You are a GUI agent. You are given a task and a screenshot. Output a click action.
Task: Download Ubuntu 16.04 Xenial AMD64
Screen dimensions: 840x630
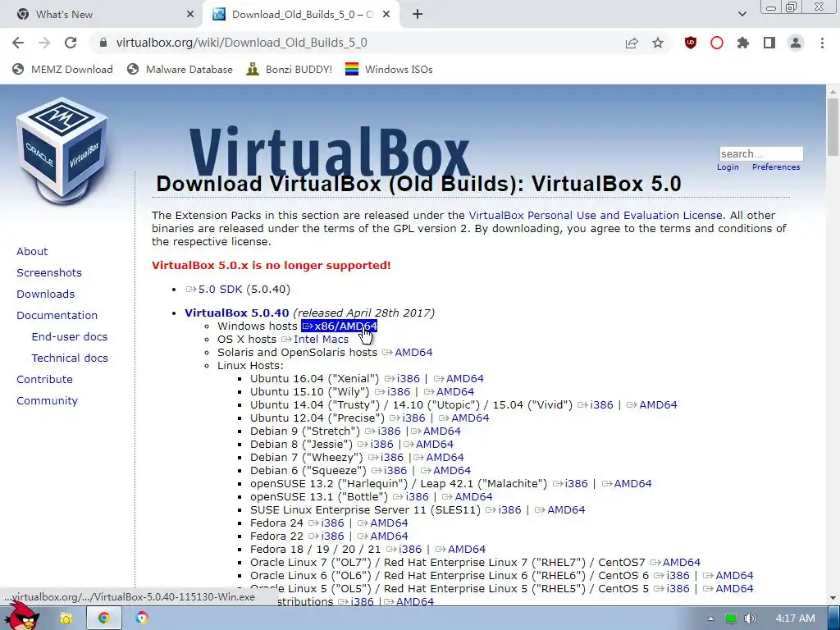pos(459,379)
